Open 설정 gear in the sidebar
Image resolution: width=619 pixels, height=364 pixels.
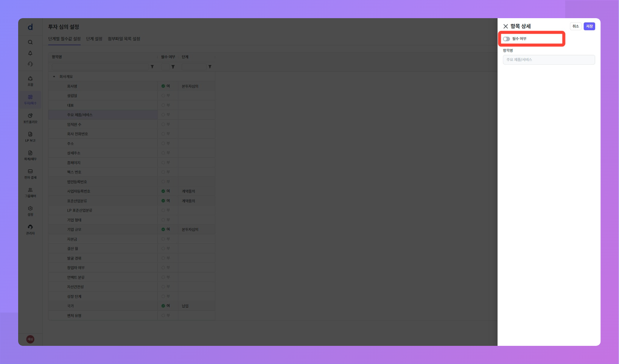(x=30, y=211)
